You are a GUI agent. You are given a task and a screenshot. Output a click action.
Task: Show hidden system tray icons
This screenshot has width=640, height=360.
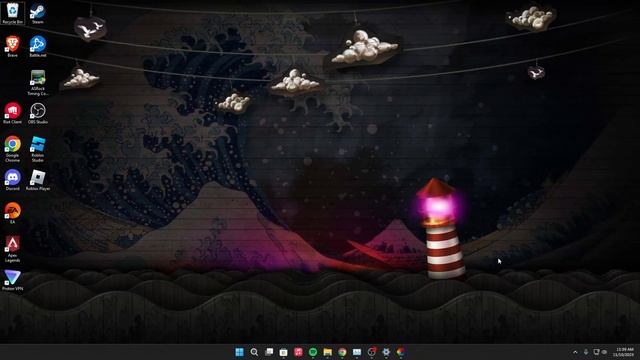(576, 352)
